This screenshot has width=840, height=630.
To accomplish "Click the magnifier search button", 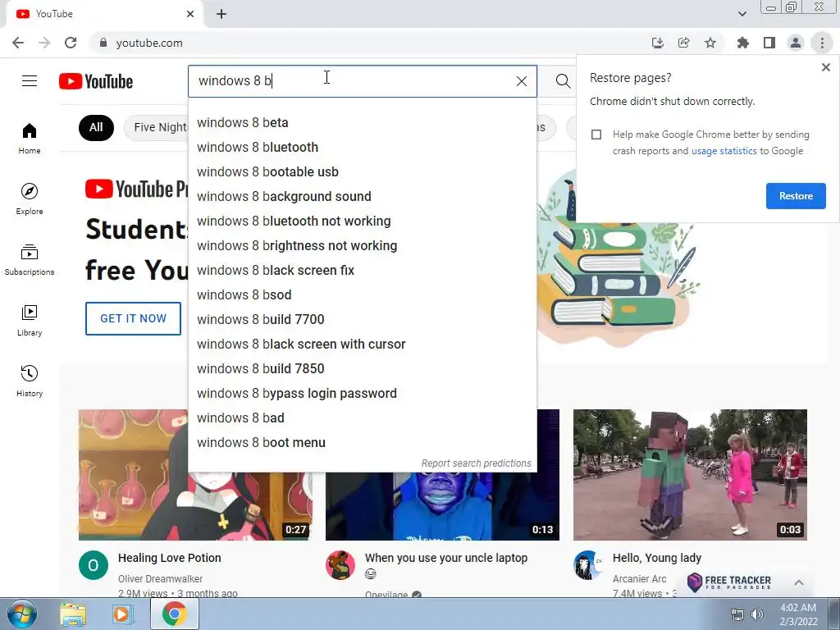I will pyautogui.click(x=563, y=81).
